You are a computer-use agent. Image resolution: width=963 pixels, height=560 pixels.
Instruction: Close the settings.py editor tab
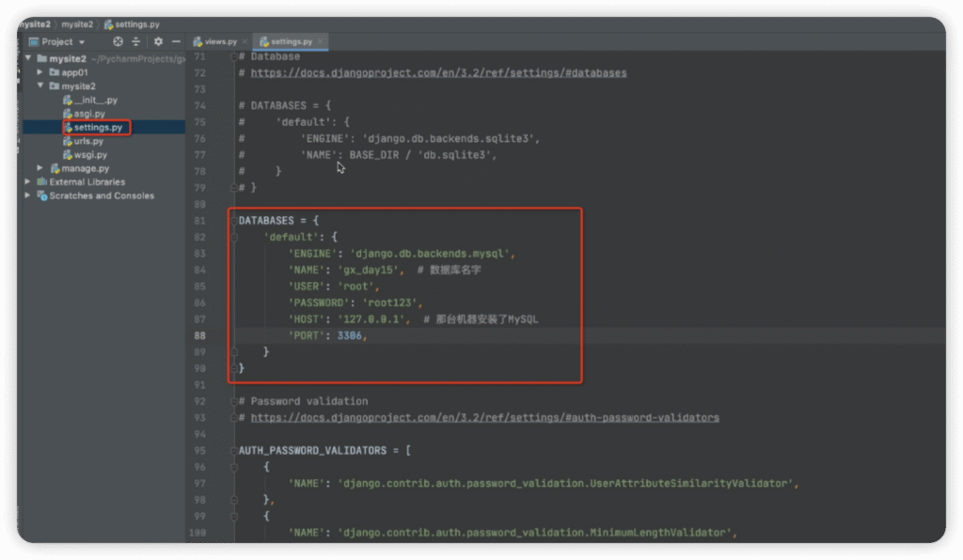click(x=321, y=42)
